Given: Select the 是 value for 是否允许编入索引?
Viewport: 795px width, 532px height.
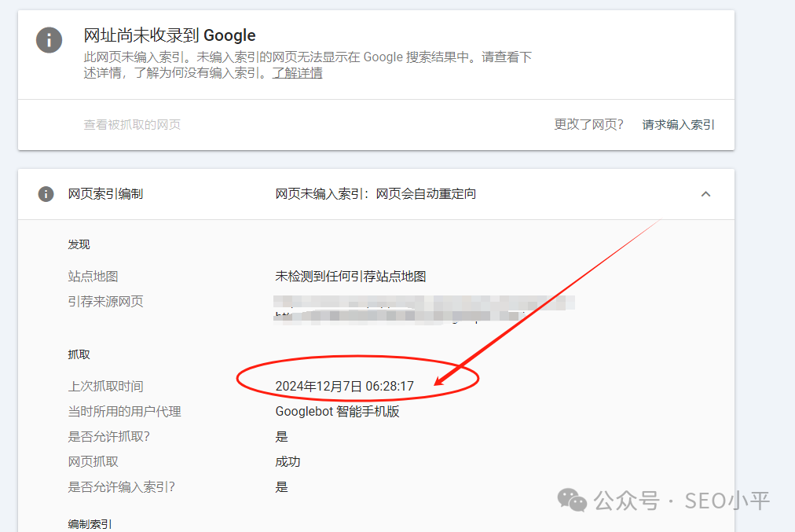Looking at the screenshot, I should [x=281, y=487].
